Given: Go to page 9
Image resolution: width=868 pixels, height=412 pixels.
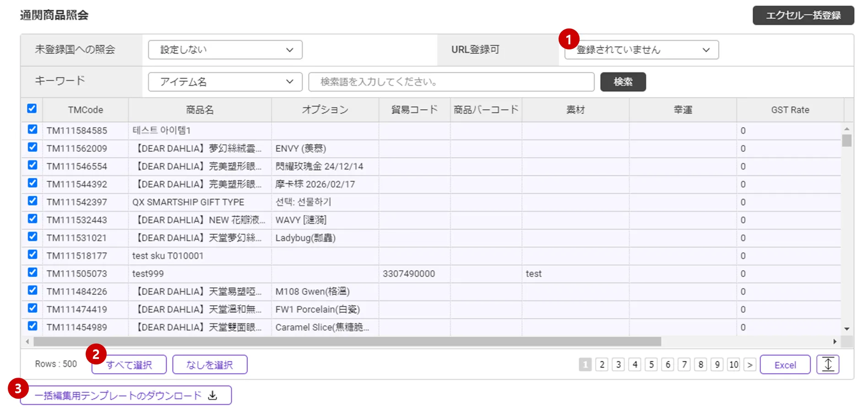Looking at the screenshot, I should [x=717, y=364].
